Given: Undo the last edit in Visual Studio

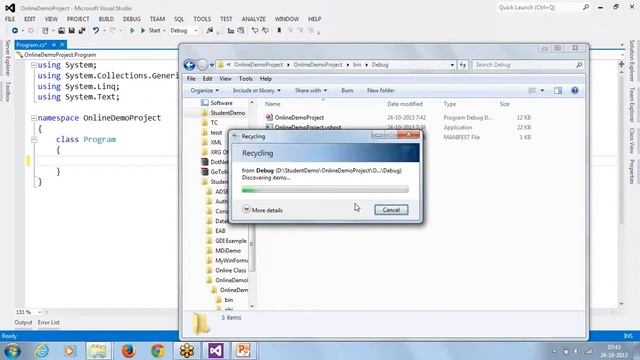Looking at the screenshot, I should point(96,31).
